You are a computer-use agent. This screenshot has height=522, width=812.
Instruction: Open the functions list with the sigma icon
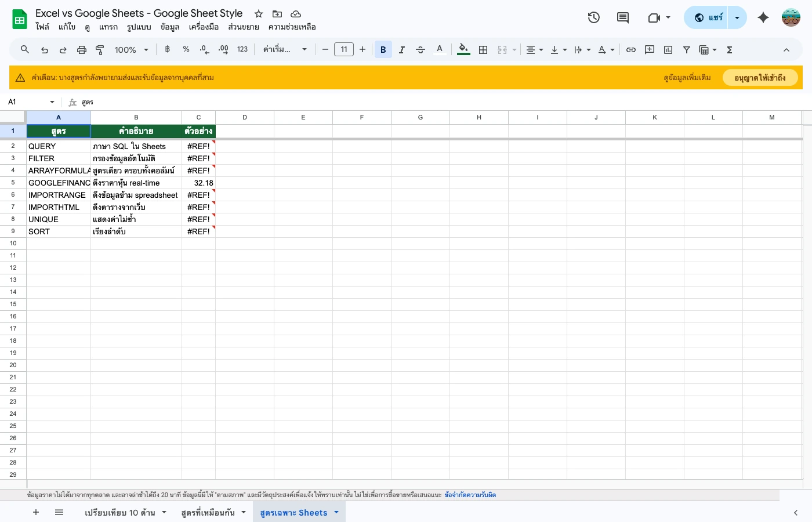[x=729, y=50]
